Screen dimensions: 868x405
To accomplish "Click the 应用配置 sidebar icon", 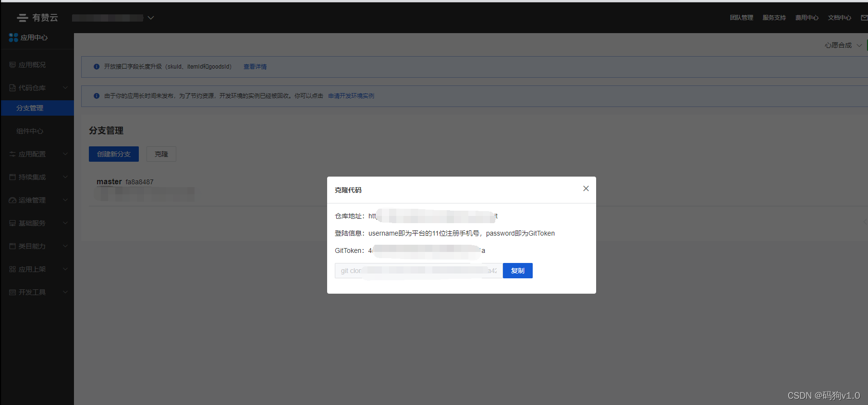I will [x=12, y=154].
